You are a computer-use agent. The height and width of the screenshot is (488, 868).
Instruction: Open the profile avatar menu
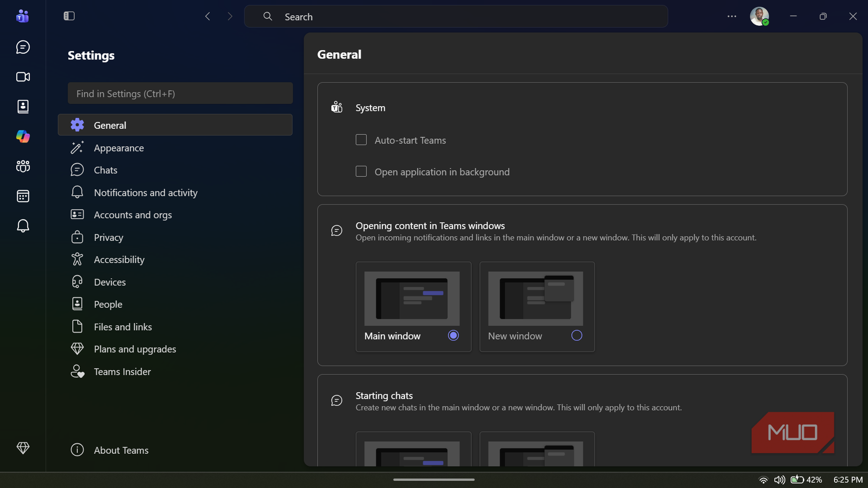(759, 16)
